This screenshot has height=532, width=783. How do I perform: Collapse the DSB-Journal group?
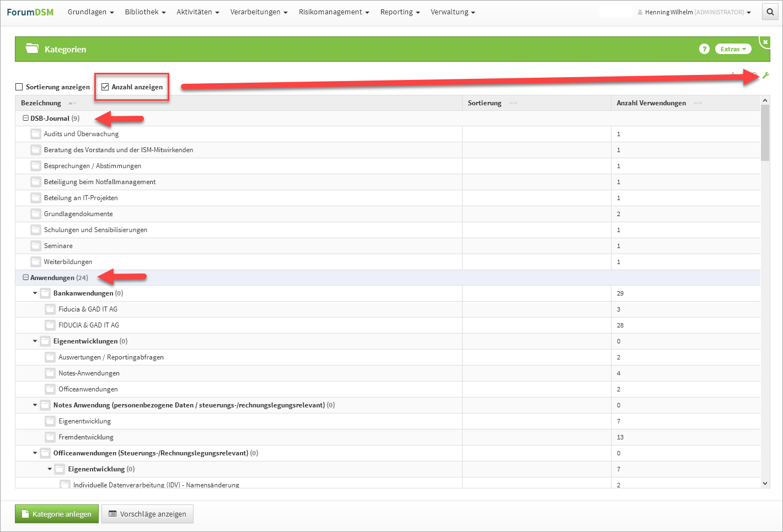pos(25,119)
